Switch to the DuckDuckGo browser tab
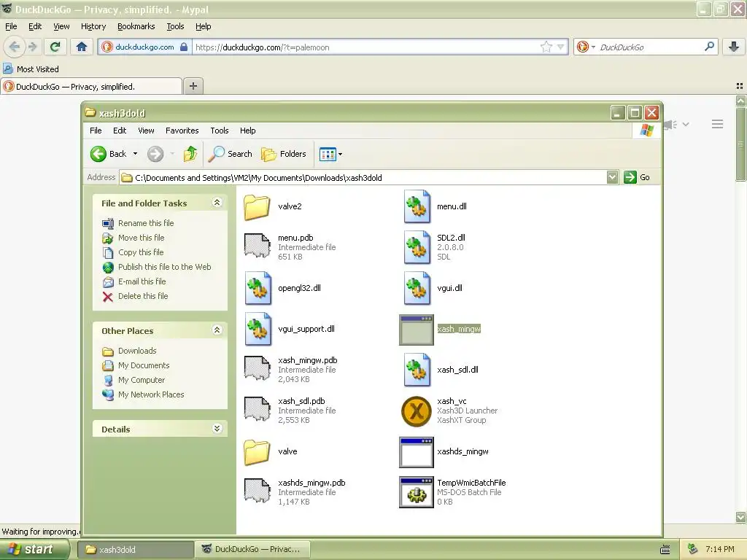The width and height of the screenshot is (747, 560). point(91,86)
